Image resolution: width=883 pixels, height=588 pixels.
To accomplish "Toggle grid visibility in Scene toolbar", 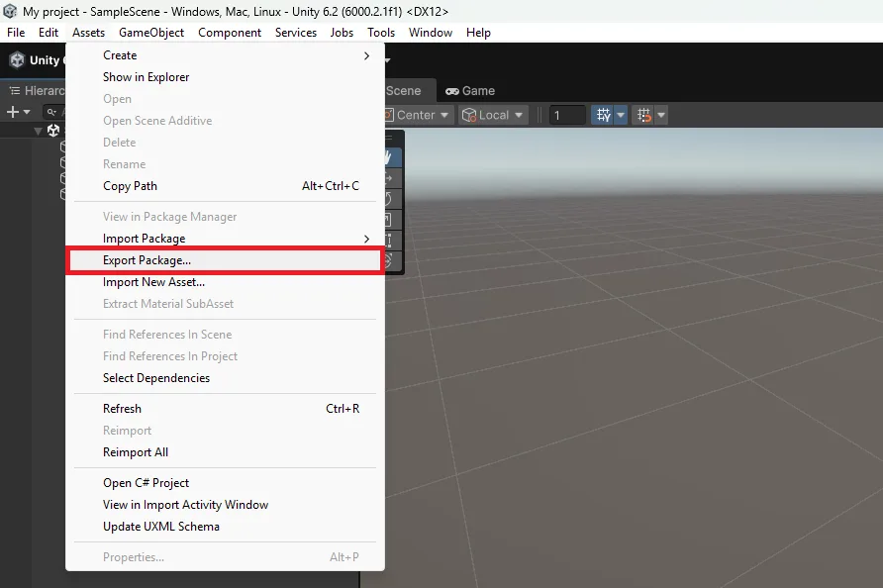I will (602, 115).
